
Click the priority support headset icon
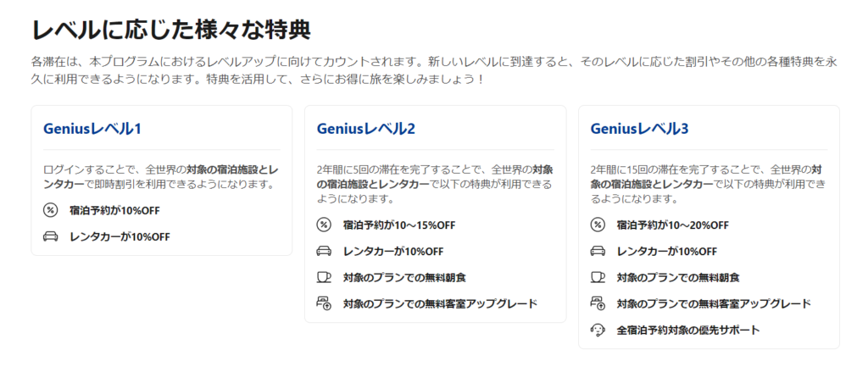click(598, 330)
